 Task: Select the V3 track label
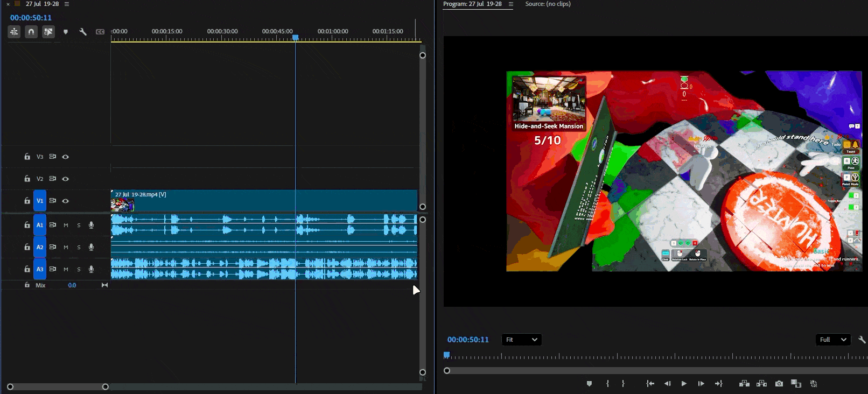[40, 157]
